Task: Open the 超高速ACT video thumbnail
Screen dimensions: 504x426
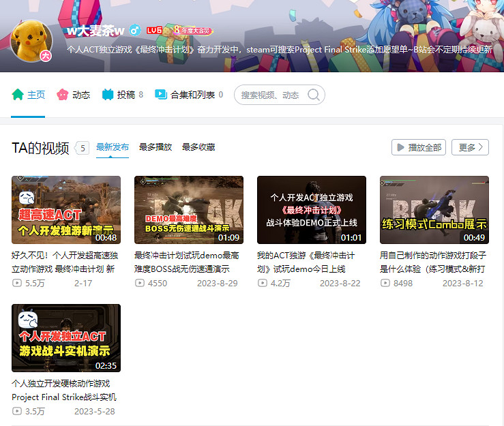Action: click(x=66, y=210)
